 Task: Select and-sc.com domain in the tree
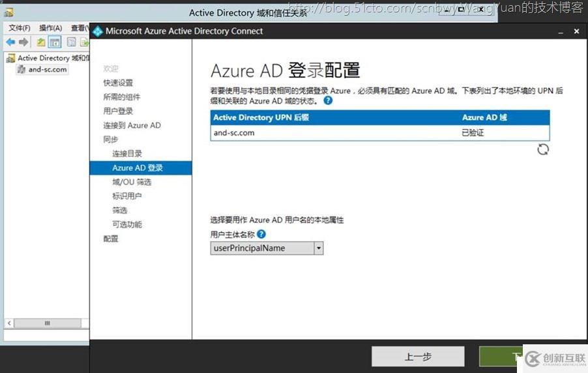(47, 70)
